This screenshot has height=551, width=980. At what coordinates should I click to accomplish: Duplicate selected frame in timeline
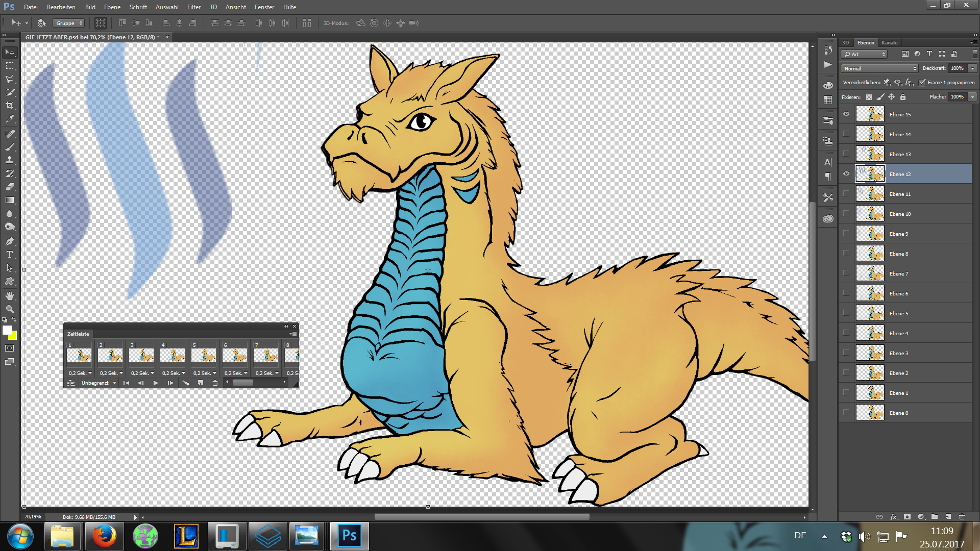[201, 383]
